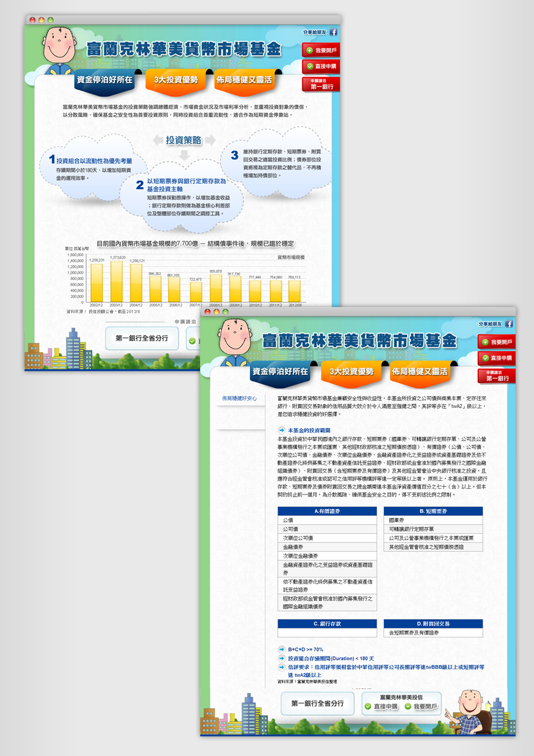Click the 貨幣市場規模 chart legend label

click(291, 257)
